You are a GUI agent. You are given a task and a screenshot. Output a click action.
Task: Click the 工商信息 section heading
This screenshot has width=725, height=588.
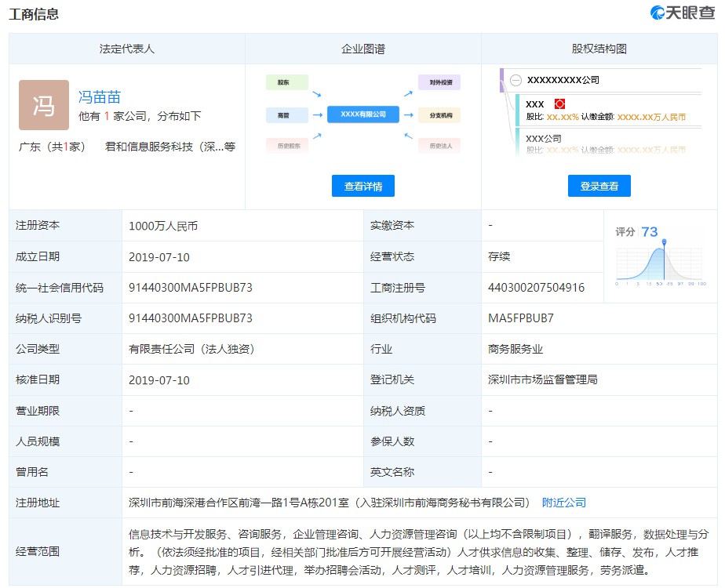pos(34,14)
